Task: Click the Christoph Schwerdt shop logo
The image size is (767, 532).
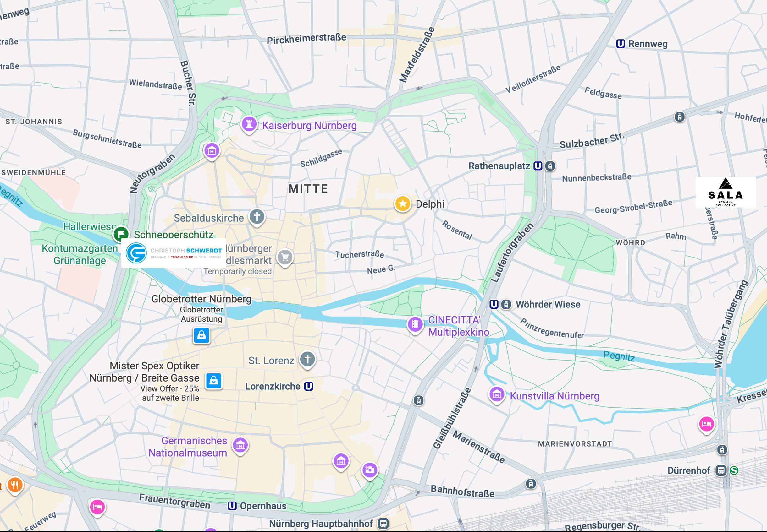Action: tap(174, 253)
